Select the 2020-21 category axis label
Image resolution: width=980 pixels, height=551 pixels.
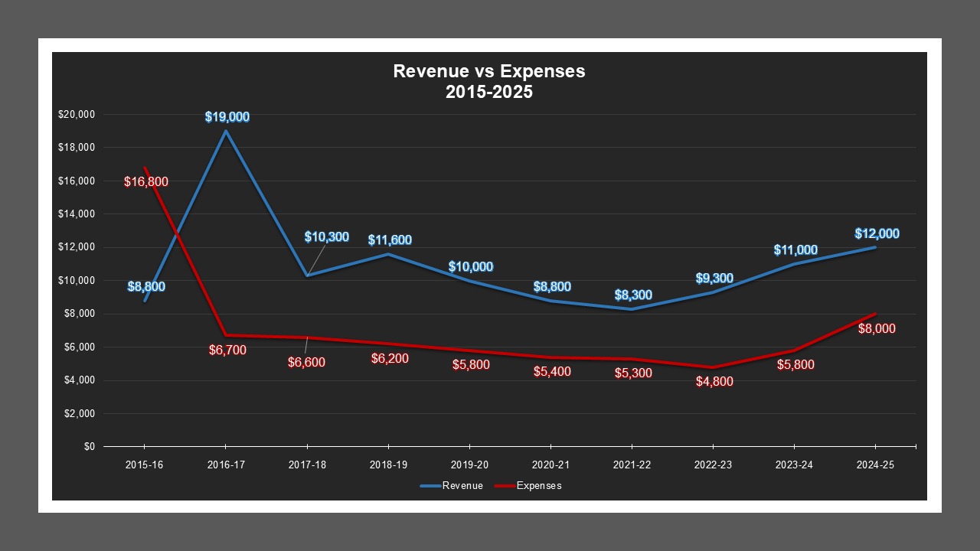tap(550, 464)
